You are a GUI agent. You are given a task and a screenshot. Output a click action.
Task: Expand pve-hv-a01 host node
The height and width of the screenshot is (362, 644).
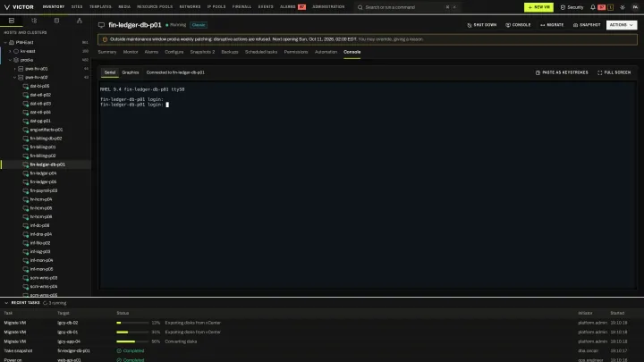pyautogui.click(x=15, y=69)
